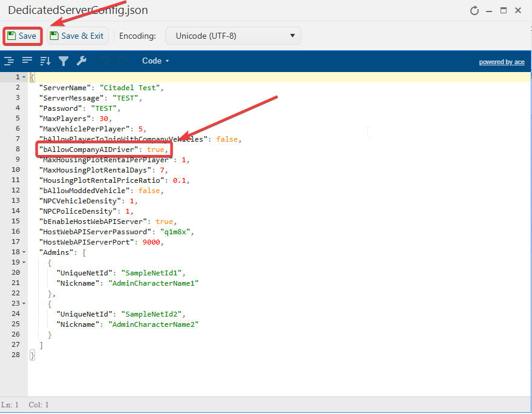Close the DedicatedServerConfig.json window
This screenshot has width=532, height=414.
pyautogui.click(x=518, y=10)
